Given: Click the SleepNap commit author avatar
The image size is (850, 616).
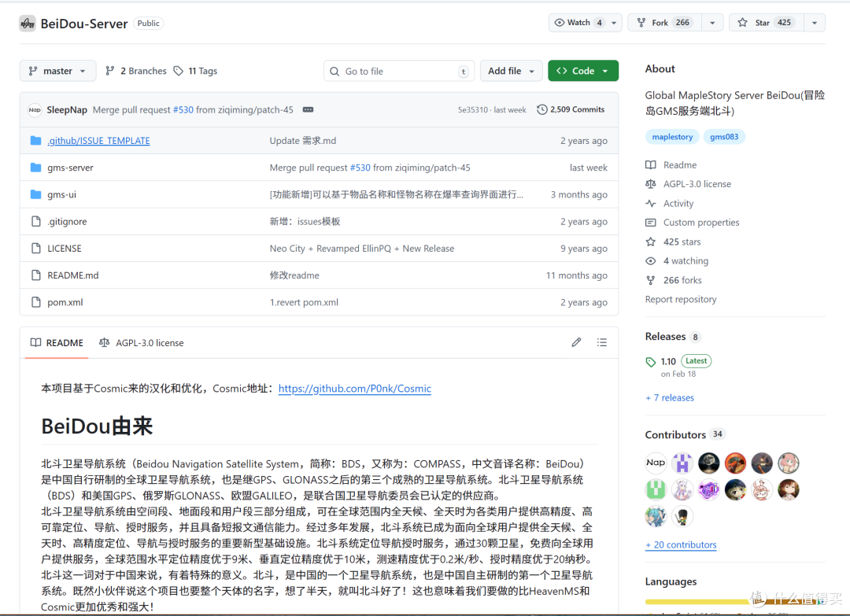Looking at the screenshot, I should click(x=35, y=110).
